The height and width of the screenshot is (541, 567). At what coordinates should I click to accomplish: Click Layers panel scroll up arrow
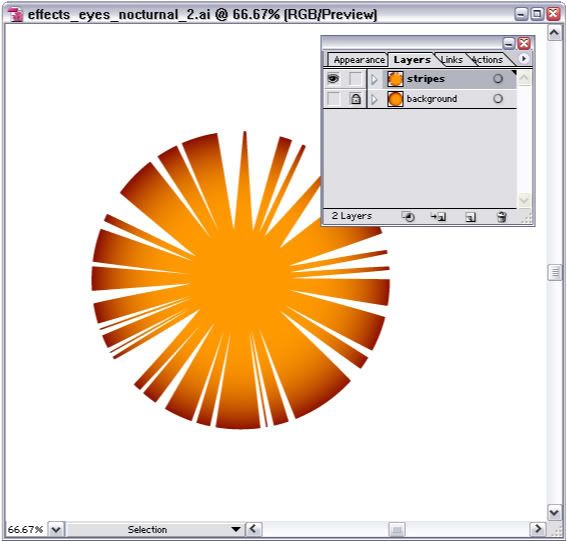[524, 77]
